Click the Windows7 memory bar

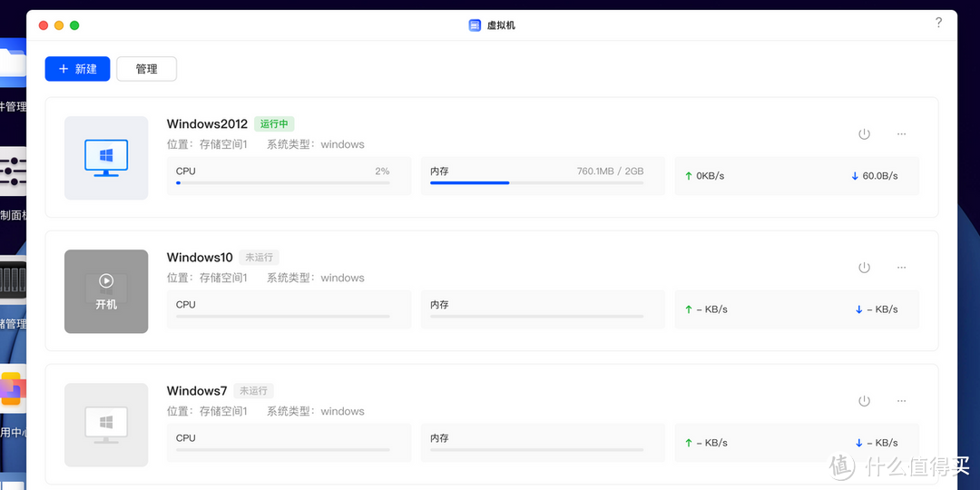click(537, 450)
